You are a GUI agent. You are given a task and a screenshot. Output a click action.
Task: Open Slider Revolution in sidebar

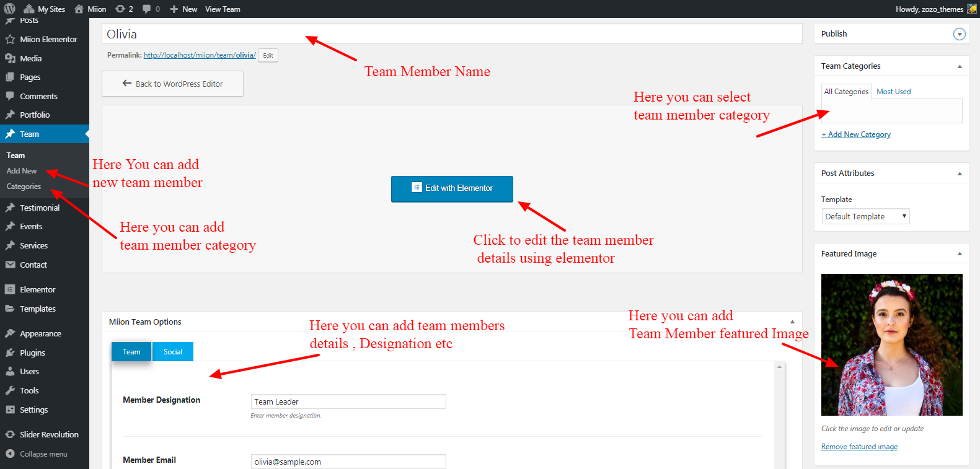point(48,434)
